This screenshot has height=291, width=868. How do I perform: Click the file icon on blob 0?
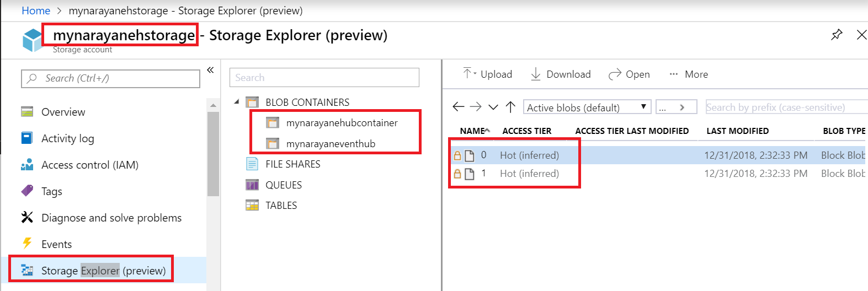click(x=470, y=155)
